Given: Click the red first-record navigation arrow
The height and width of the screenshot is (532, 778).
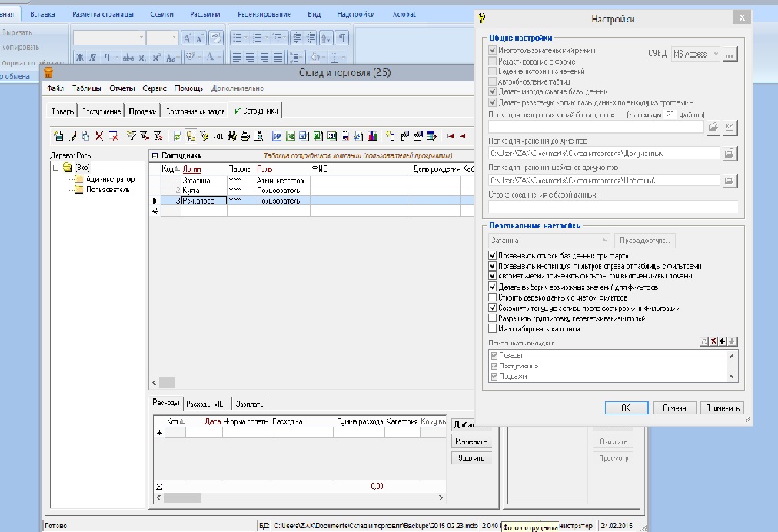Looking at the screenshot, I should pyautogui.click(x=451, y=136).
